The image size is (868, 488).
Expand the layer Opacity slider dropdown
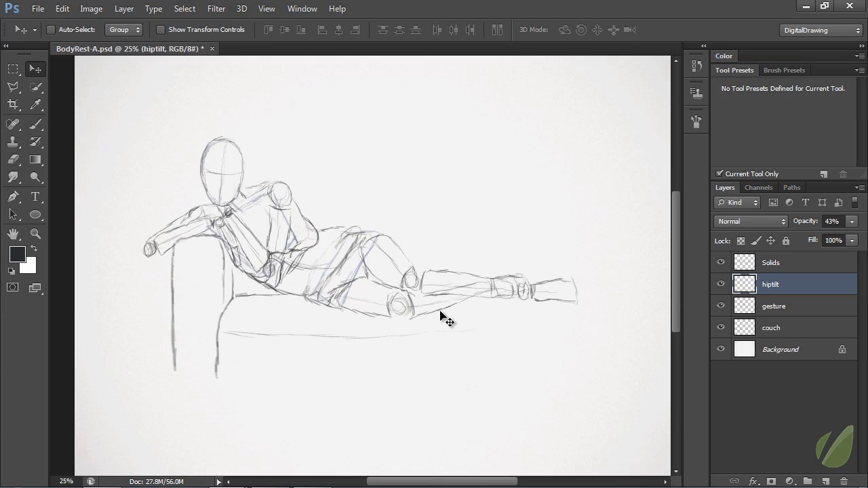coord(852,222)
